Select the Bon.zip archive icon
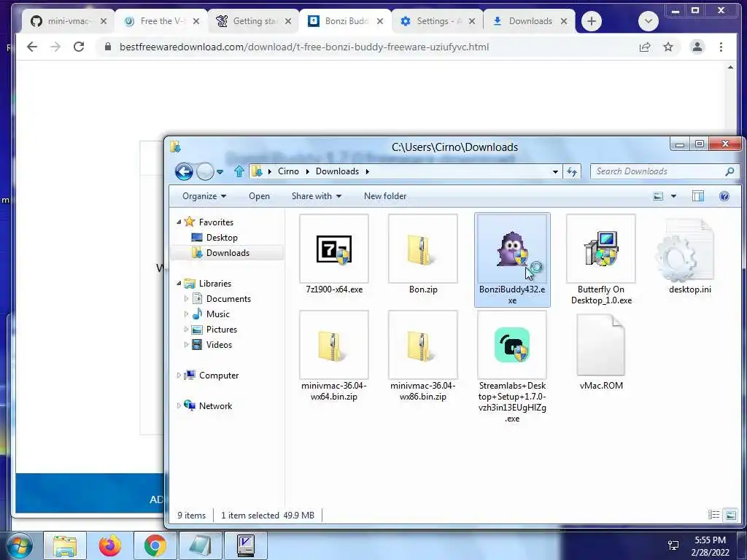Viewport: 747px width, 560px height. tap(422, 249)
